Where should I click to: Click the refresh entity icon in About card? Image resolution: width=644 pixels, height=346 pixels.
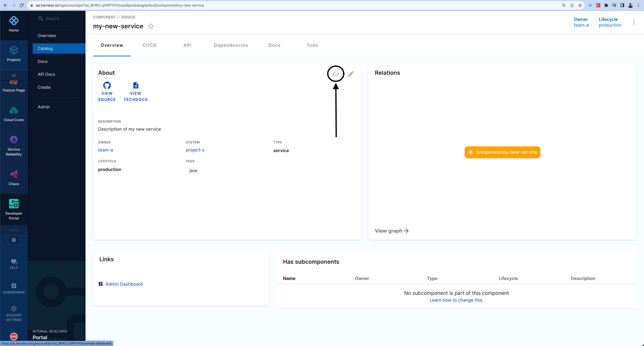coord(336,74)
